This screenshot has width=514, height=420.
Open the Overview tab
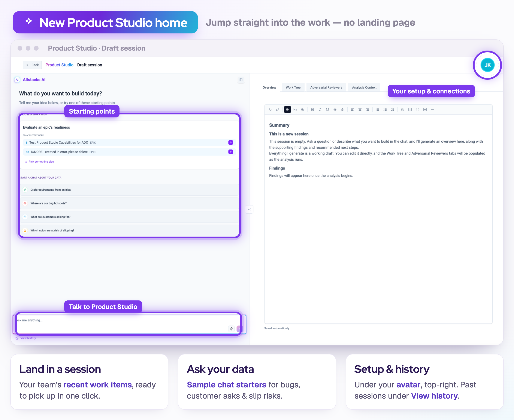[269, 88]
